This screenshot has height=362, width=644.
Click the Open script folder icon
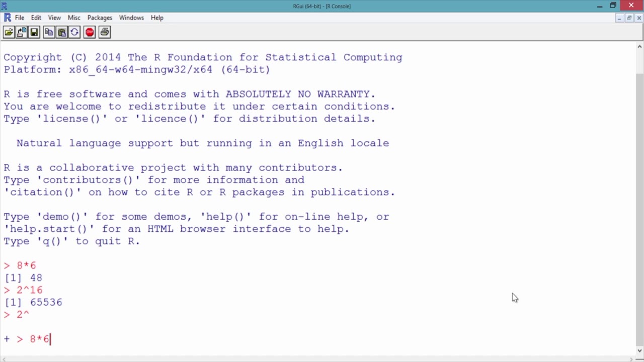point(9,32)
